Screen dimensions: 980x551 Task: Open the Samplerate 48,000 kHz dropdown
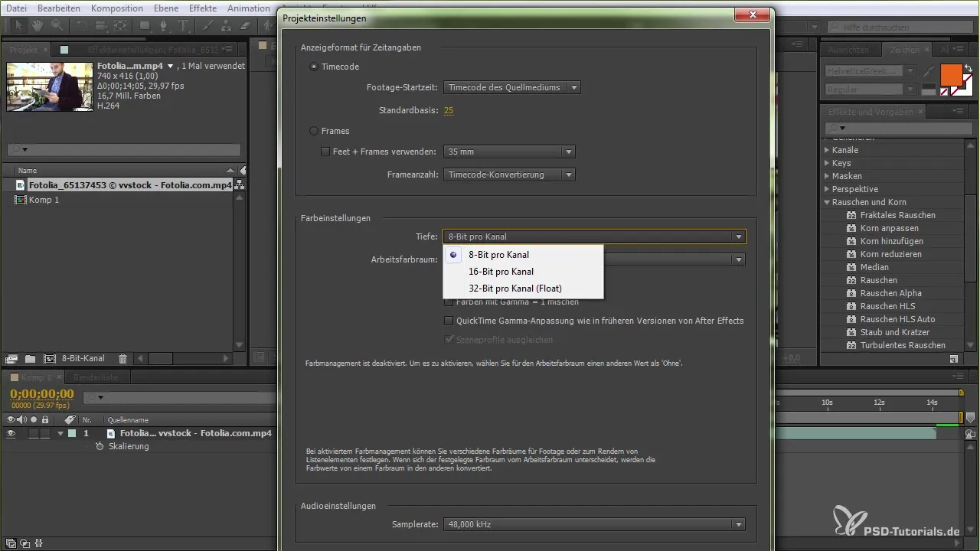pos(595,524)
